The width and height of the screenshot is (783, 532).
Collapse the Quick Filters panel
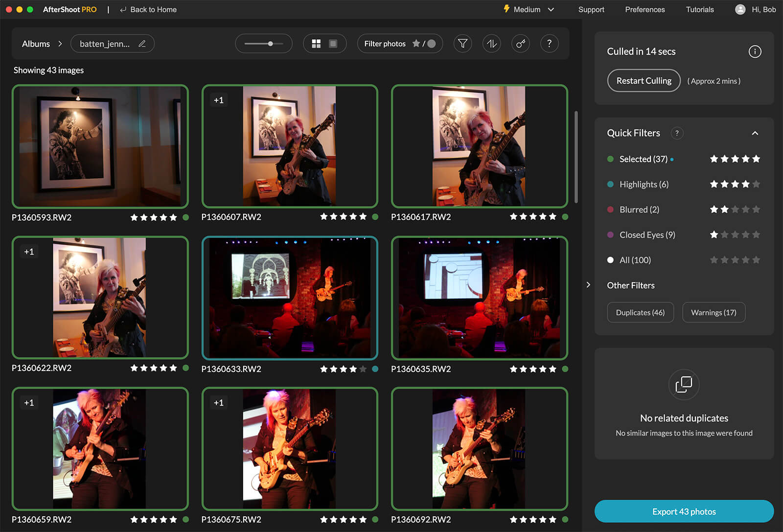tap(755, 133)
